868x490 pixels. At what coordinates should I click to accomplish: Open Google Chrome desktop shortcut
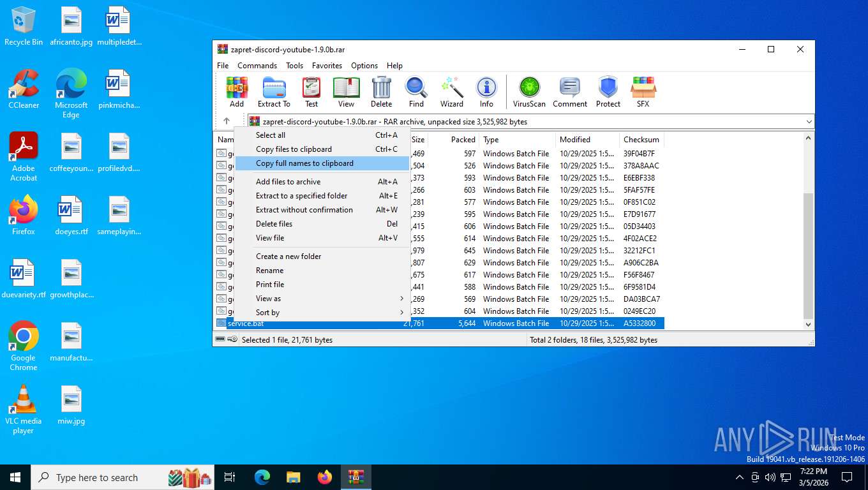pos(24,346)
